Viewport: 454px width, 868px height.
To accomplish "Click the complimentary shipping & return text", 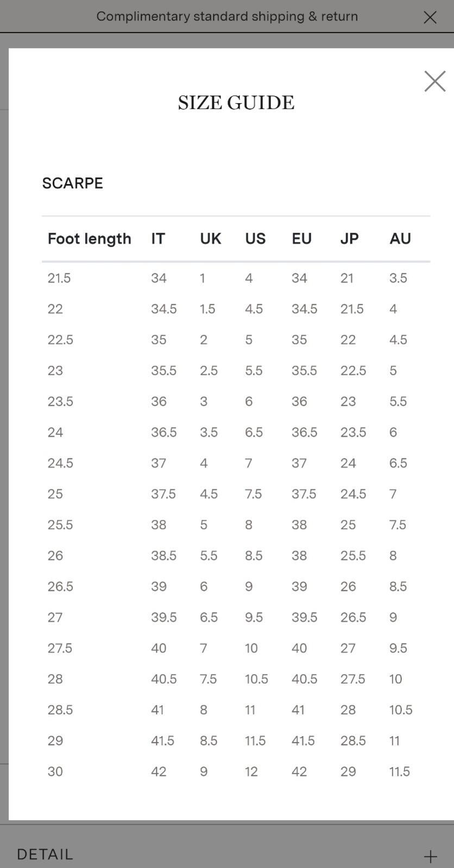I will (x=227, y=16).
